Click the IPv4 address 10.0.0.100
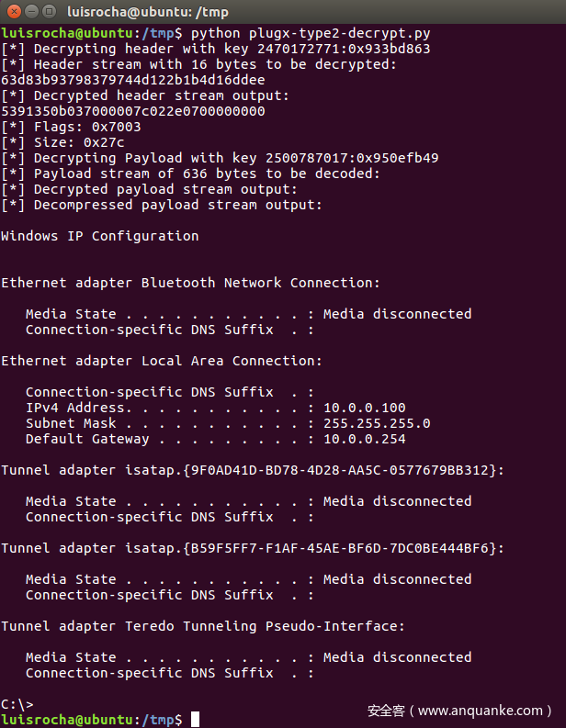The height and width of the screenshot is (728, 566). (364, 408)
